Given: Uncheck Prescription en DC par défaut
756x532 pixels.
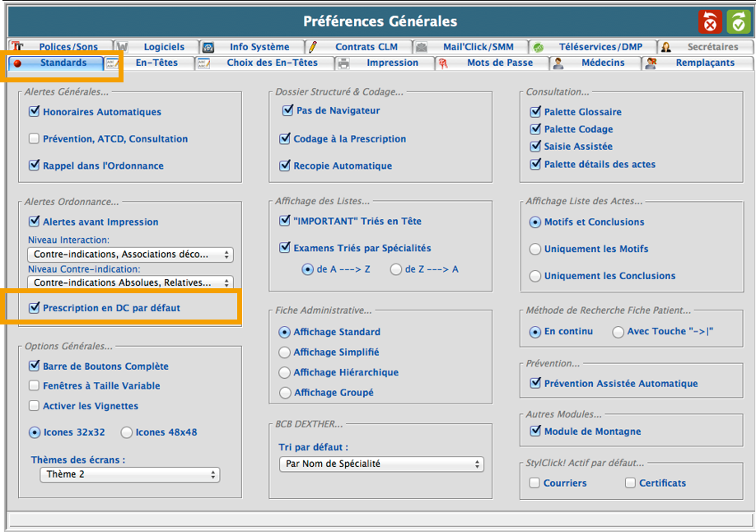Looking at the screenshot, I should coord(34,308).
